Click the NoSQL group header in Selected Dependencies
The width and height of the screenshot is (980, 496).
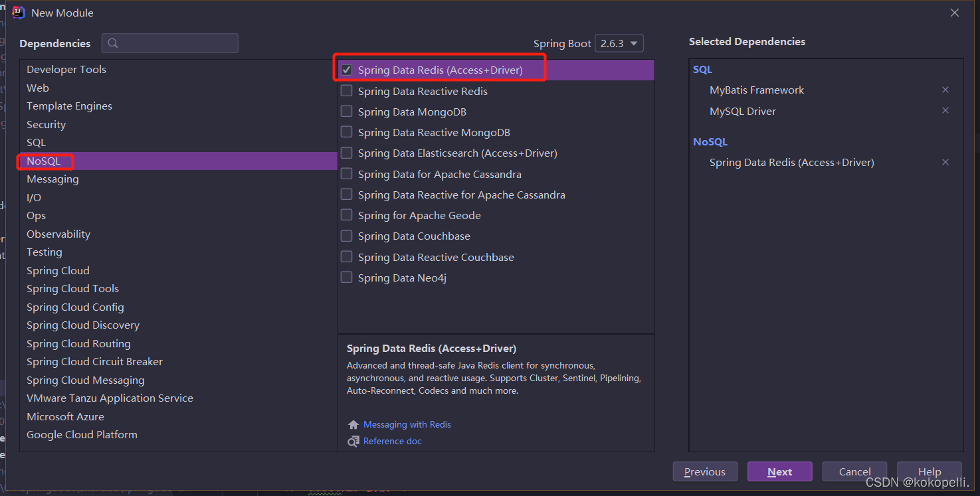tap(710, 141)
